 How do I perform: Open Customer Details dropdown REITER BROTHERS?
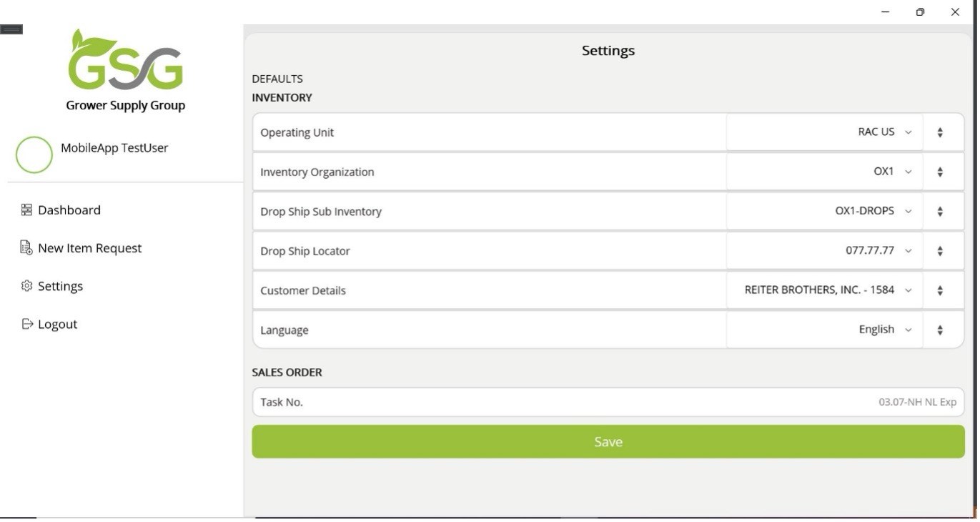pyautogui.click(x=824, y=290)
